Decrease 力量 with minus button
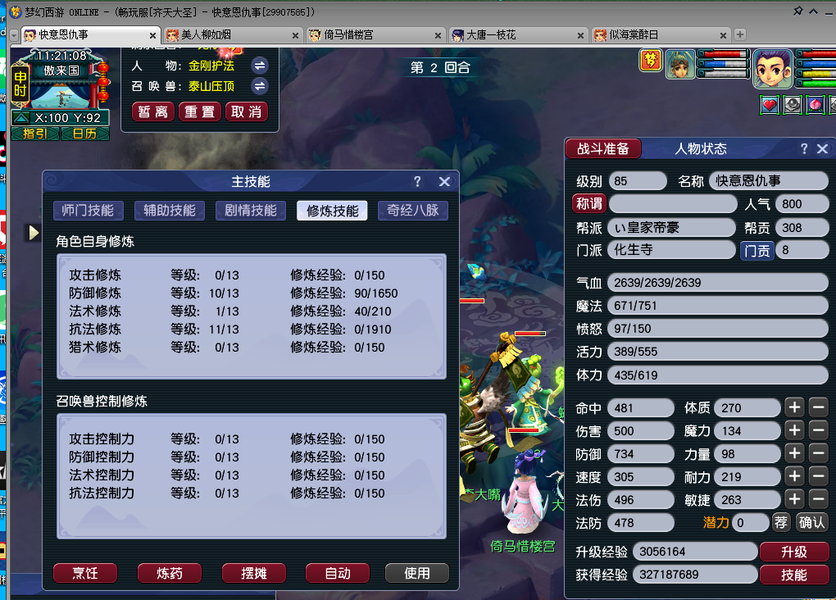The width and height of the screenshot is (836, 600). (x=818, y=454)
